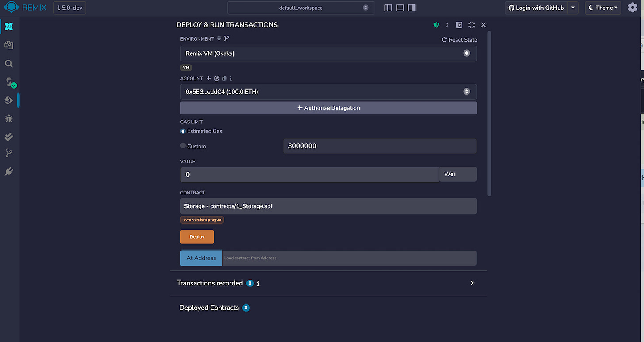Click the 1.5.0-dev version badge
This screenshot has width=644, height=342.
69,8
